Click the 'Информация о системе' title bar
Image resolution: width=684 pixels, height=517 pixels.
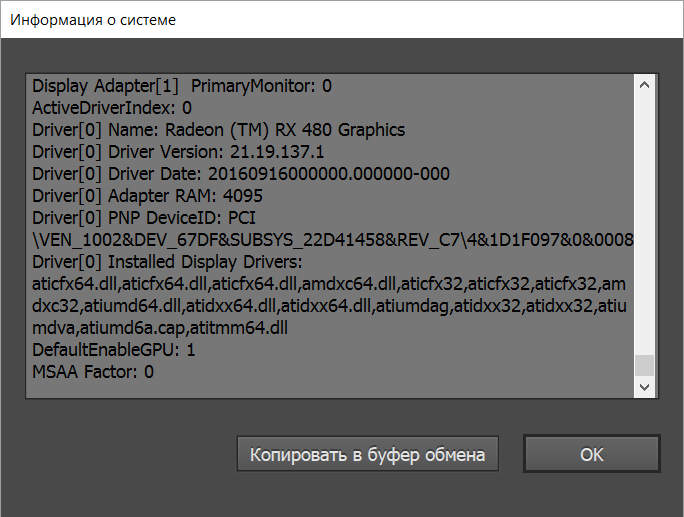342,20
